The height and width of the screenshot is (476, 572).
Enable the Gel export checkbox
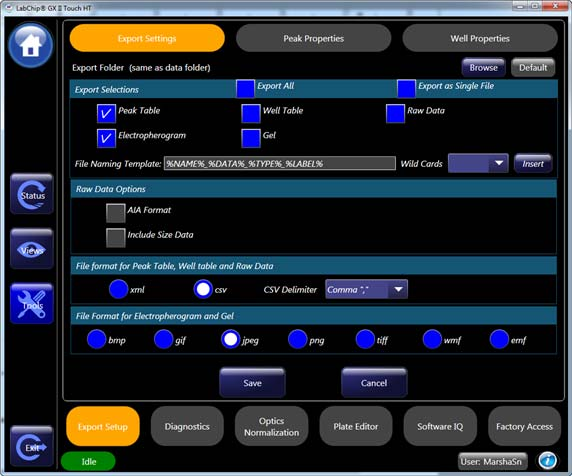point(251,138)
